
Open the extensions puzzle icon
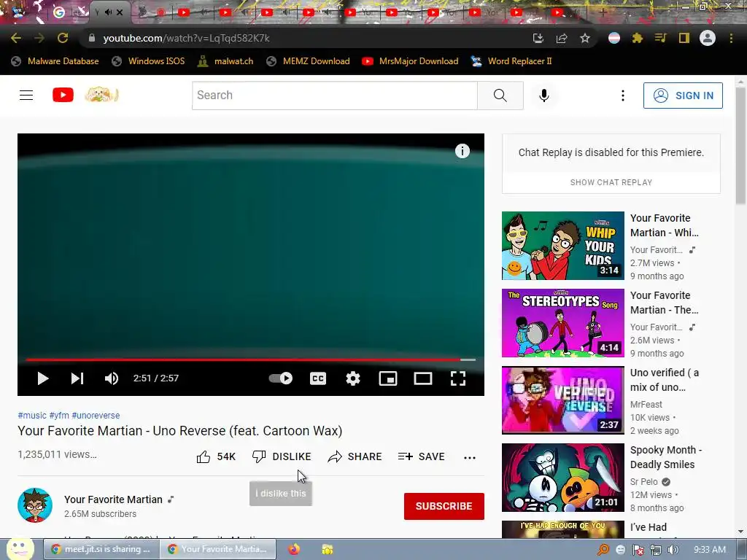[x=638, y=38]
